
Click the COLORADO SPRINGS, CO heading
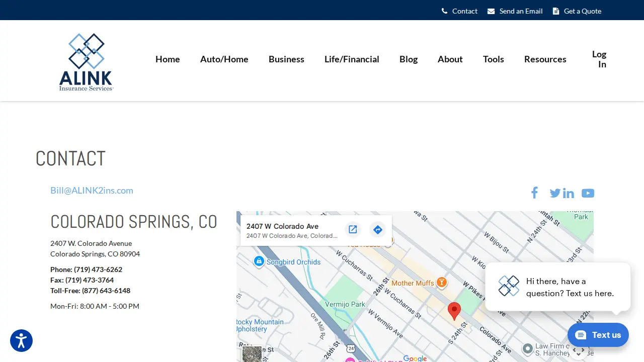(134, 222)
